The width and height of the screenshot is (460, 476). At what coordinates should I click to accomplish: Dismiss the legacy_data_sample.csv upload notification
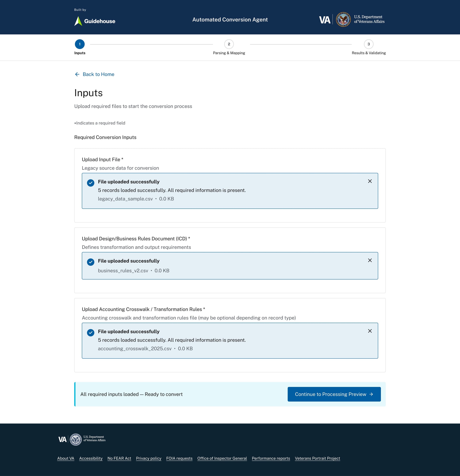[x=370, y=181]
